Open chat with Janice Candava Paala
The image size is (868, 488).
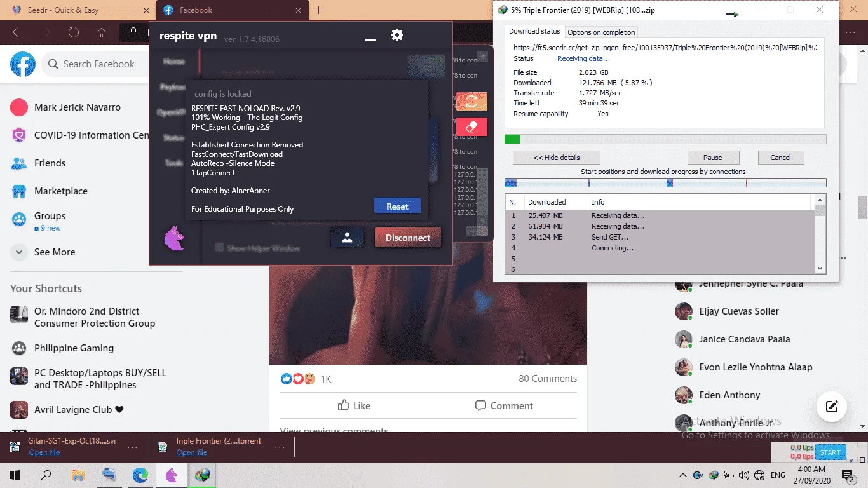coord(732,339)
